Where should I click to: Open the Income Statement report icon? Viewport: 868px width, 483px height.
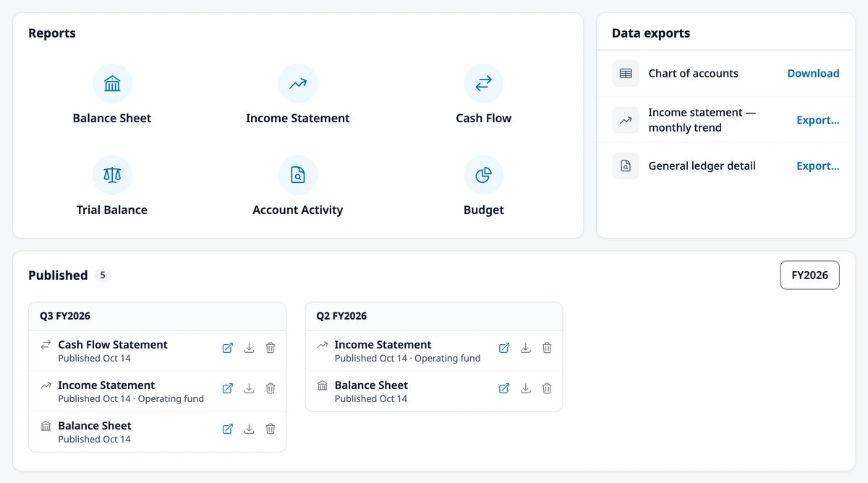pyautogui.click(x=298, y=84)
